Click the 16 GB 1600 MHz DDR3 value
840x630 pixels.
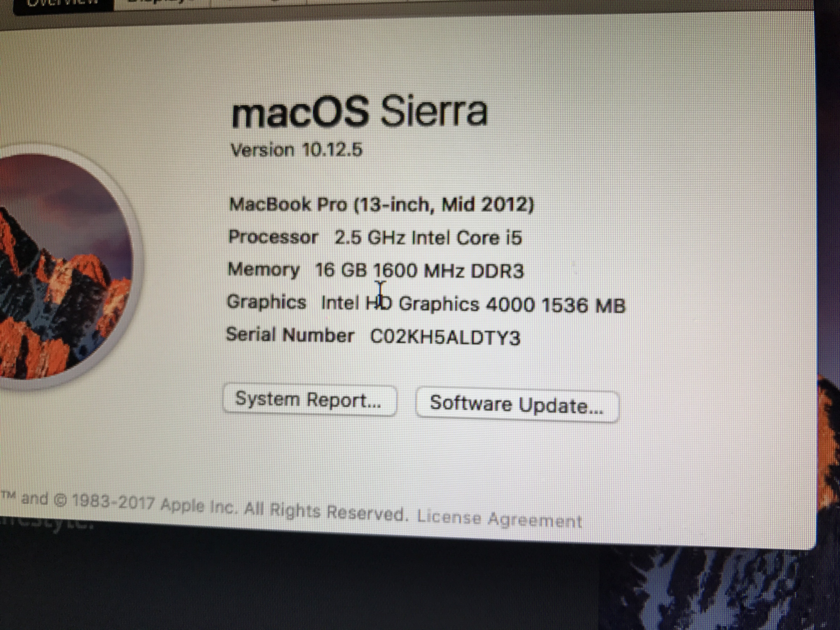tap(419, 271)
